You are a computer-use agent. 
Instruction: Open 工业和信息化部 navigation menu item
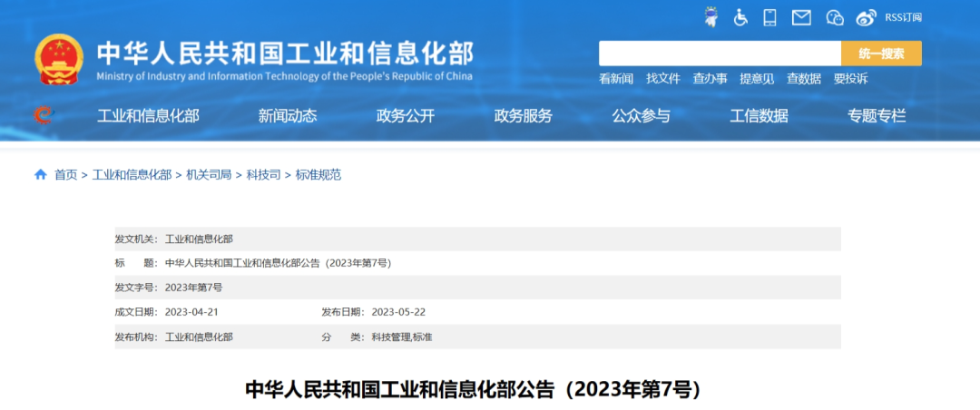(148, 115)
